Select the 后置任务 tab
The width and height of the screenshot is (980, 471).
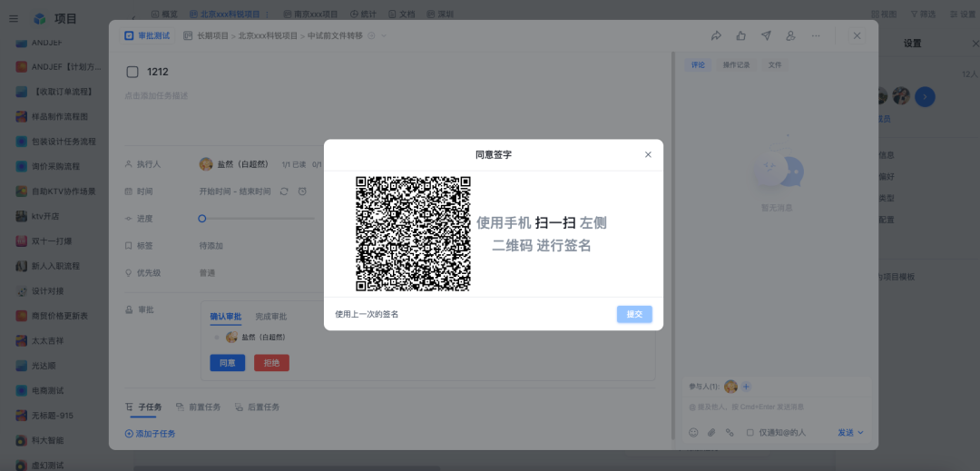pyautogui.click(x=258, y=407)
